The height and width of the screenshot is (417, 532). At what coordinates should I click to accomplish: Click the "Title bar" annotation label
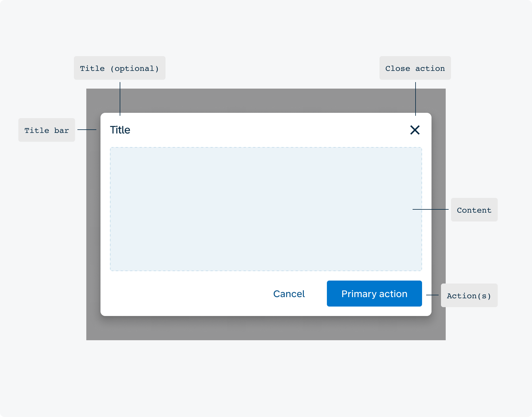click(x=47, y=130)
